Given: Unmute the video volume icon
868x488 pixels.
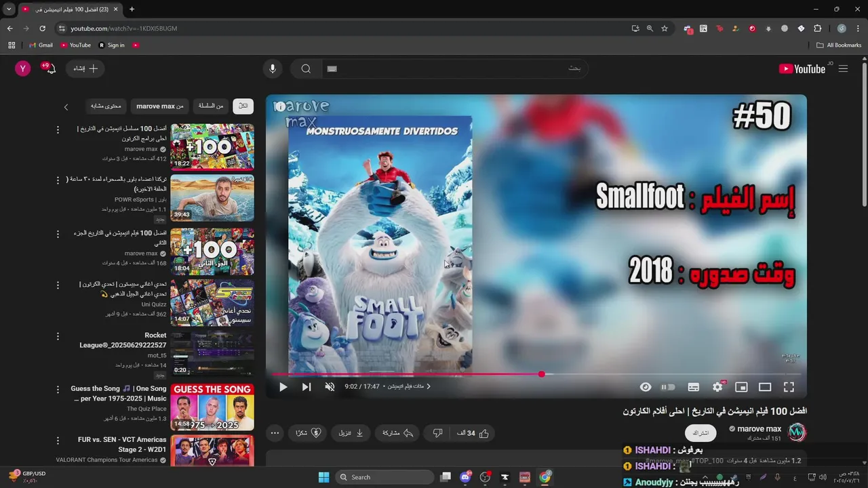Looking at the screenshot, I should pyautogui.click(x=330, y=387).
